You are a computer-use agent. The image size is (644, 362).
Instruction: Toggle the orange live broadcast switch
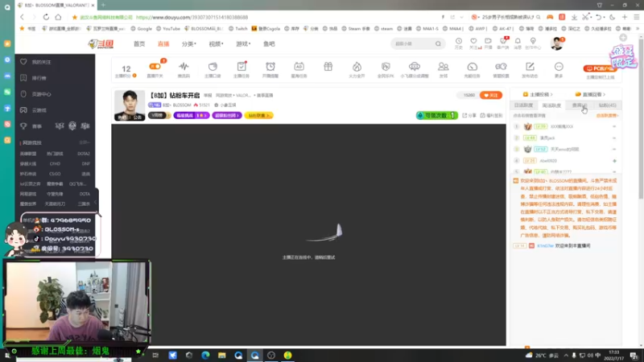pos(155,67)
